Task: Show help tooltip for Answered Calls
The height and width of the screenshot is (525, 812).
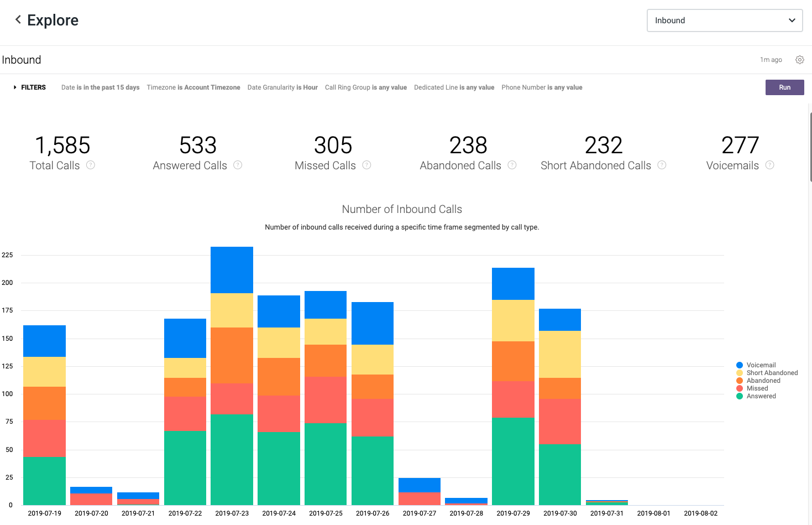Action: pos(238,165)
